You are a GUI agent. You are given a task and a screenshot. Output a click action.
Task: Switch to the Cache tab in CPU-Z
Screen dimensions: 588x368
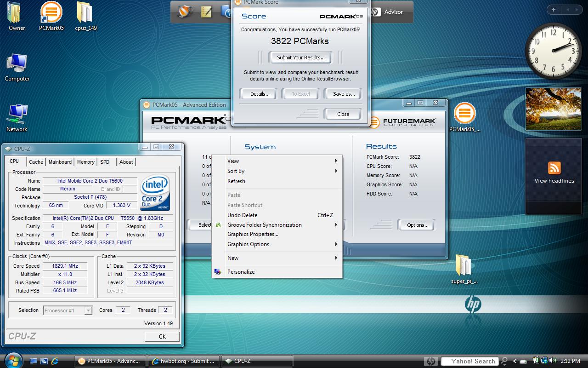point(36,162)
